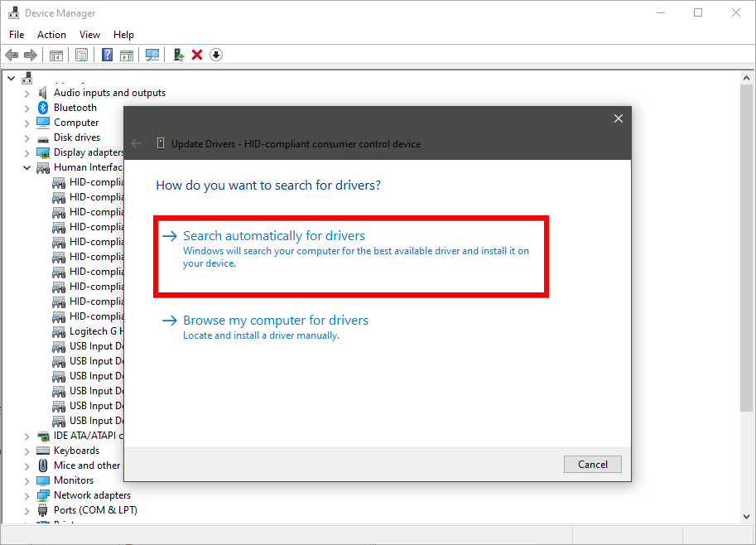The image size is (756, 545).
Task: Select Ports (COM & LPT) tree item
Action: pos(95,510)
